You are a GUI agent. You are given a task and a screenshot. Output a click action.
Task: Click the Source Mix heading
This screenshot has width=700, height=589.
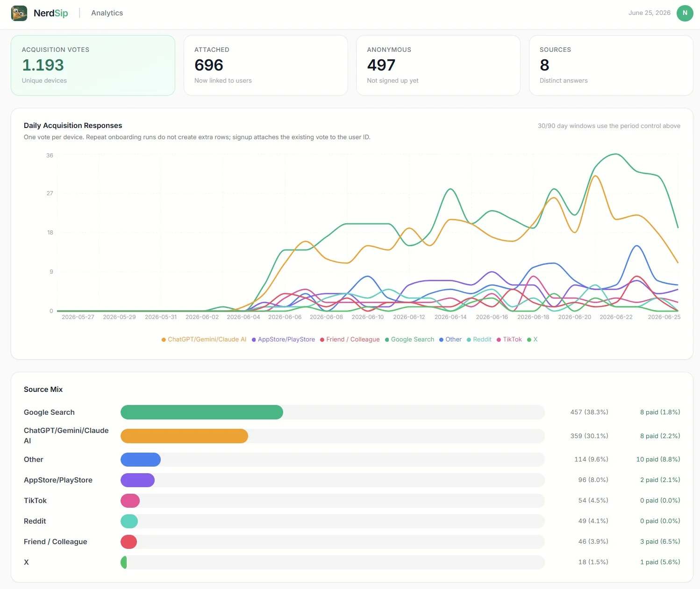tap(43, 390)
